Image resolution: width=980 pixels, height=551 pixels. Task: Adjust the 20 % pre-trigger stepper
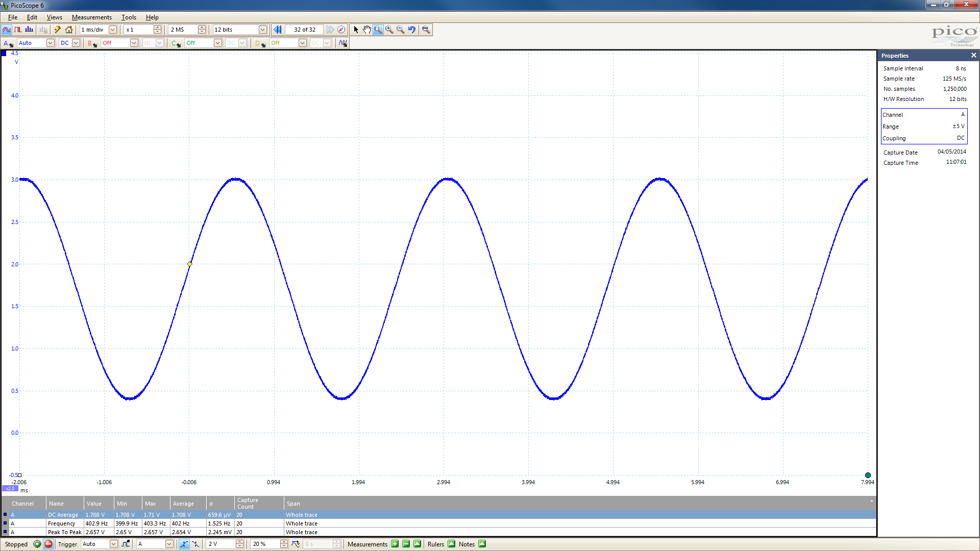(x=284, y=544)
